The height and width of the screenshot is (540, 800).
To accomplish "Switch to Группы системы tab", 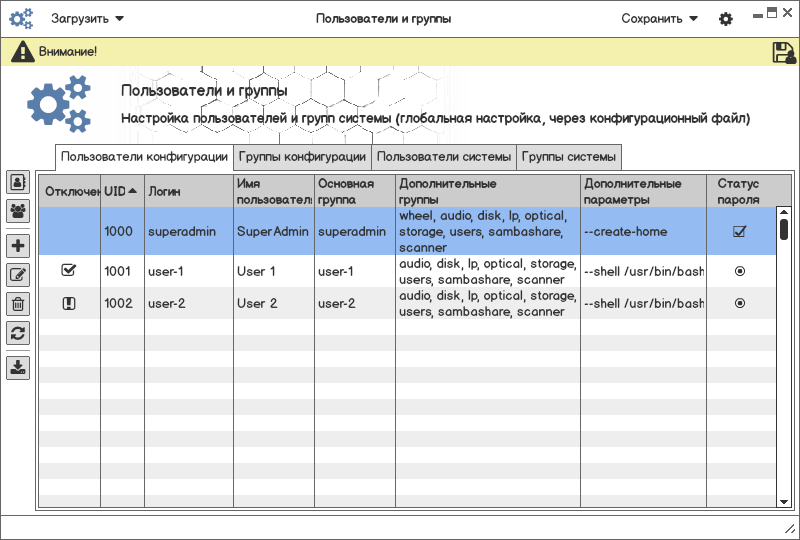I will [x=569, y=157].
